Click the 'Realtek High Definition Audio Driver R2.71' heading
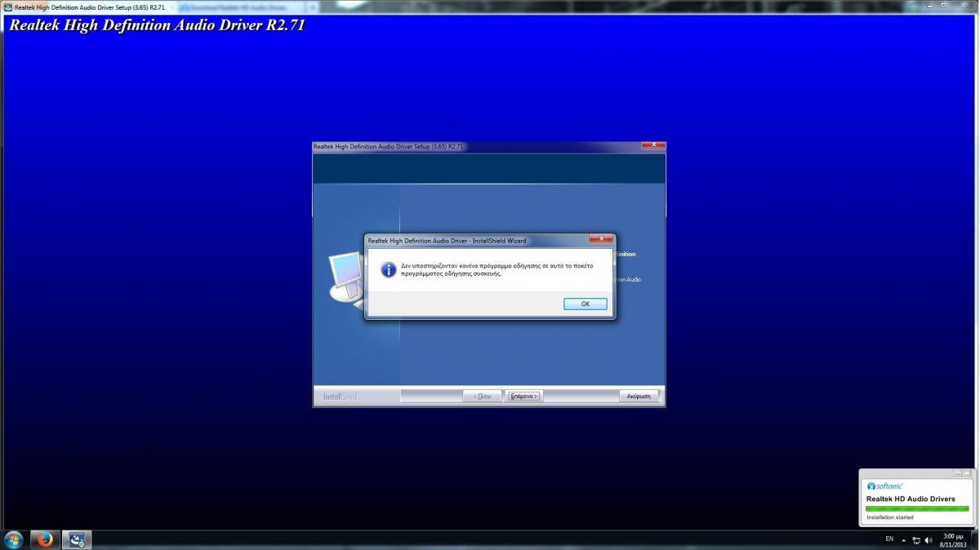 click(157, 25)
